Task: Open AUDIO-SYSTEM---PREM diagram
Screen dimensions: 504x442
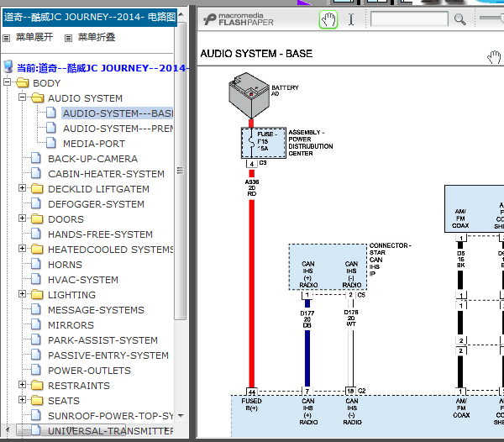Action: click(118, 129)
